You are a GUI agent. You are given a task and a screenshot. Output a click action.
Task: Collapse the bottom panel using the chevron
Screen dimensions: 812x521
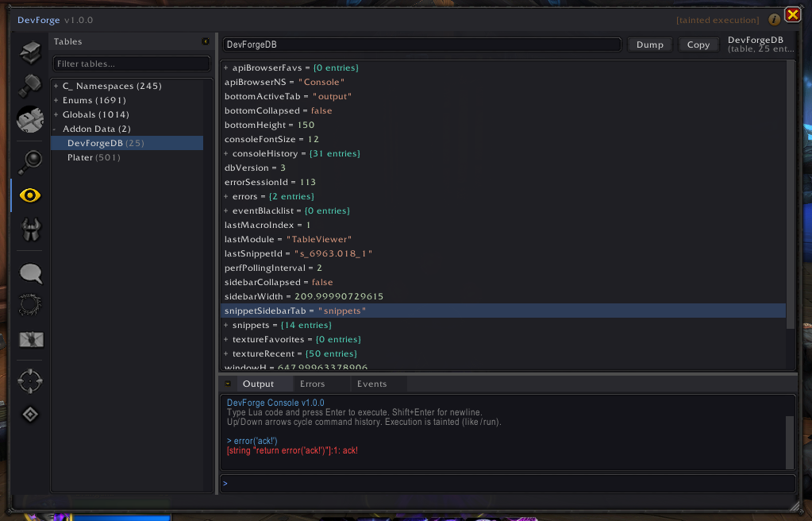coord(227,384)
